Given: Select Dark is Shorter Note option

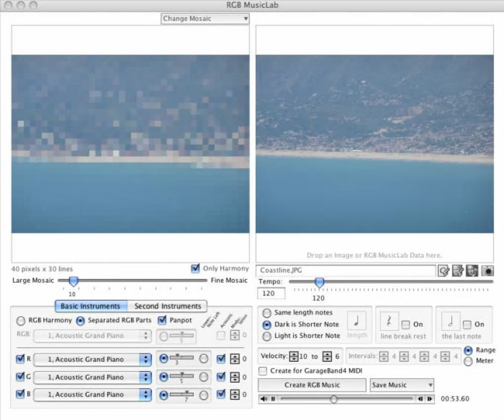Looking at the screenshot, I should tap(267, 325).
